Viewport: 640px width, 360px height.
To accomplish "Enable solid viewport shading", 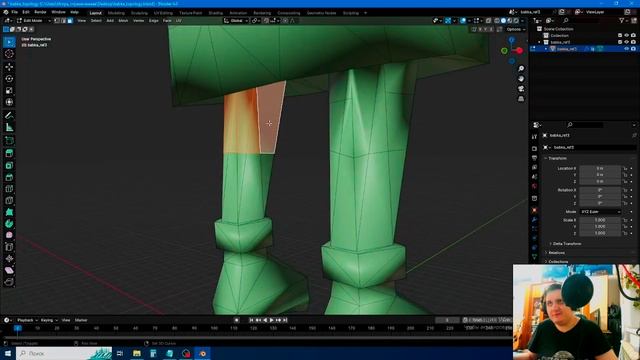I will pos(503,20).
